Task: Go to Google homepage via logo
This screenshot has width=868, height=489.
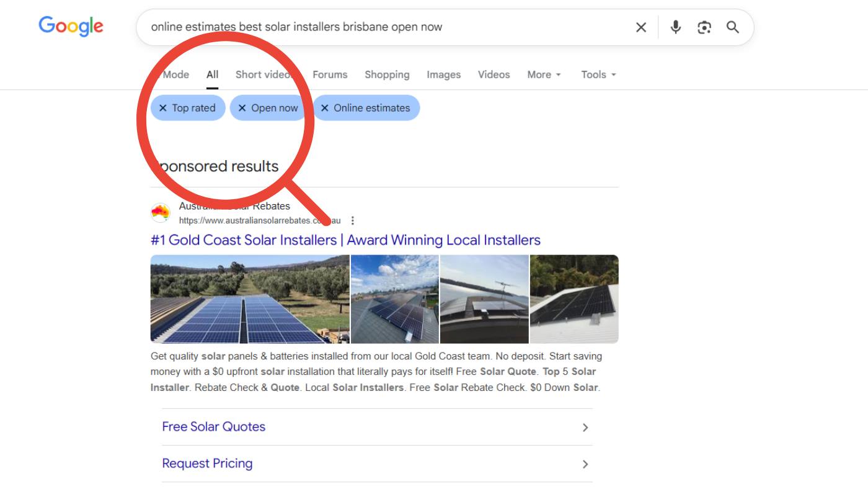Action: coord(71,26)
